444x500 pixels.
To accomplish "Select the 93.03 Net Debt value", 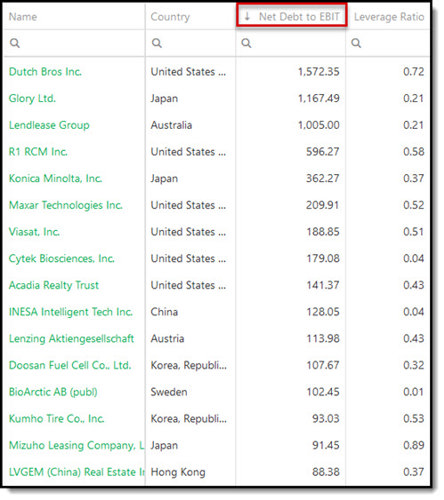I will click(326, 418).
